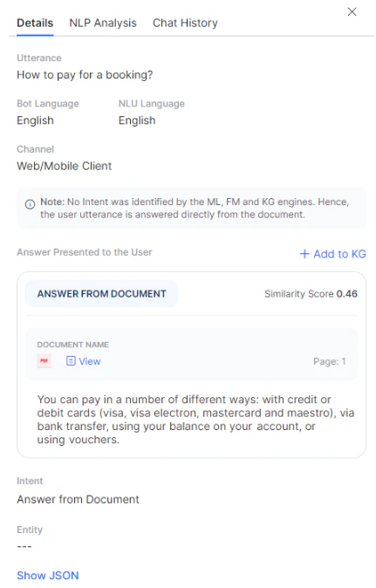Click the plus icon beside Add to KG

304,254
